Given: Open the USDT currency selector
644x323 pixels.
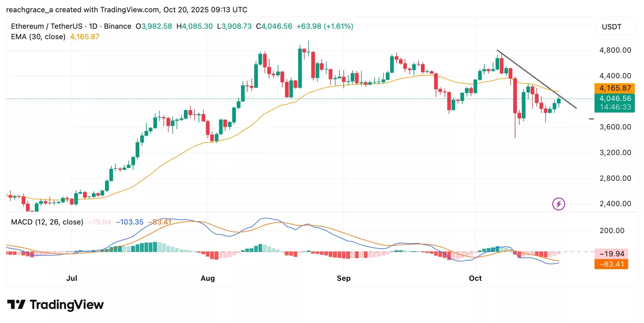Looking at the screenshot, I should 612,27.
